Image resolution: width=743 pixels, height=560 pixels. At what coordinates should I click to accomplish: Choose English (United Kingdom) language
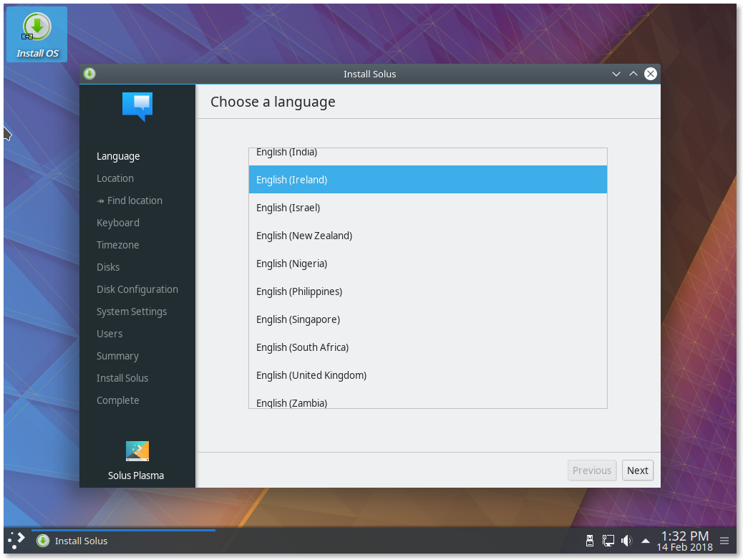[x=427, y=375]
